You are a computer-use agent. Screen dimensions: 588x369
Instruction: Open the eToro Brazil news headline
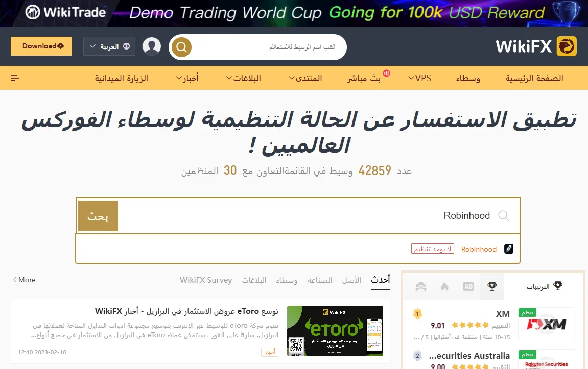[x=187, y=311]
